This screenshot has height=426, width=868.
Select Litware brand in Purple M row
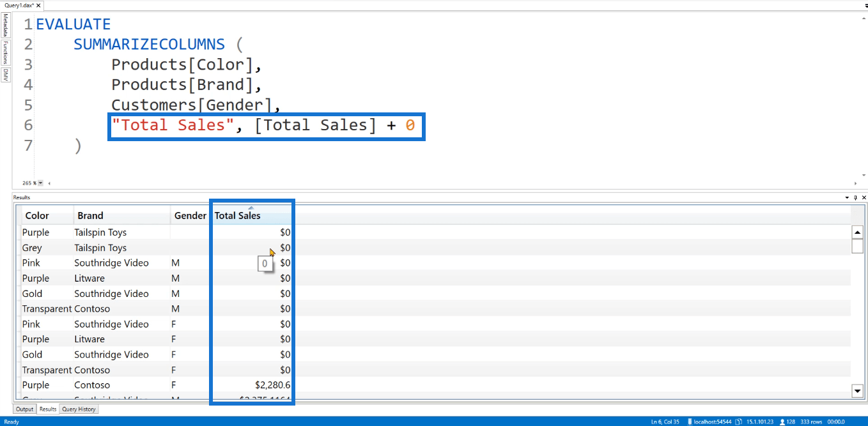pyautogui.click(x=89, y=278)
